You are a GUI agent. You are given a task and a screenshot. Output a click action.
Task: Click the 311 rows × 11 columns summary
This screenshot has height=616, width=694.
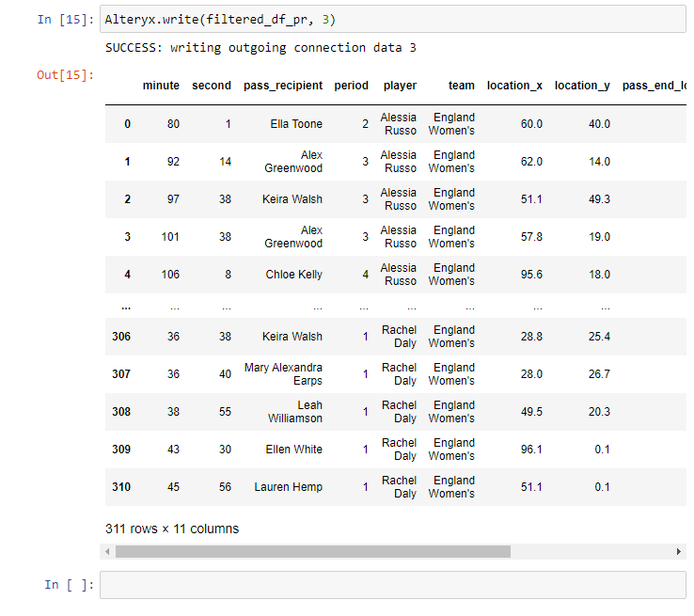tap(172, 529)
